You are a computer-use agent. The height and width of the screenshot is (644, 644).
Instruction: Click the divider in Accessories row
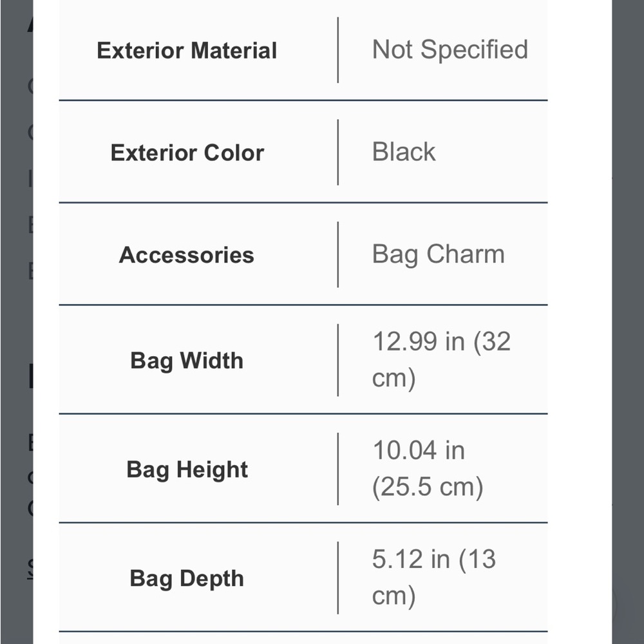[x=338, y=254]
